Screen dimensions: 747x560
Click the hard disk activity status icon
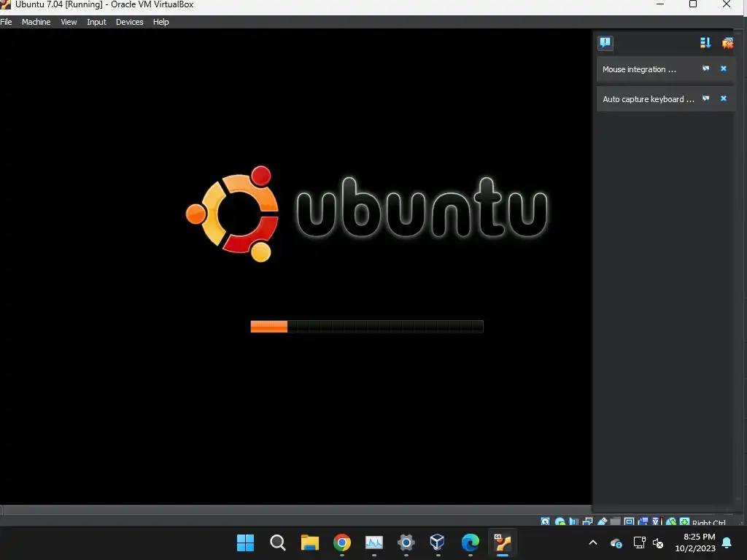(x=546, y=521)
